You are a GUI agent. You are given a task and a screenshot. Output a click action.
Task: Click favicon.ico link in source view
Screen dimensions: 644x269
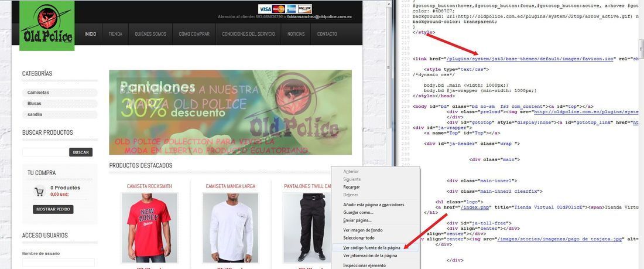point(530,59)
